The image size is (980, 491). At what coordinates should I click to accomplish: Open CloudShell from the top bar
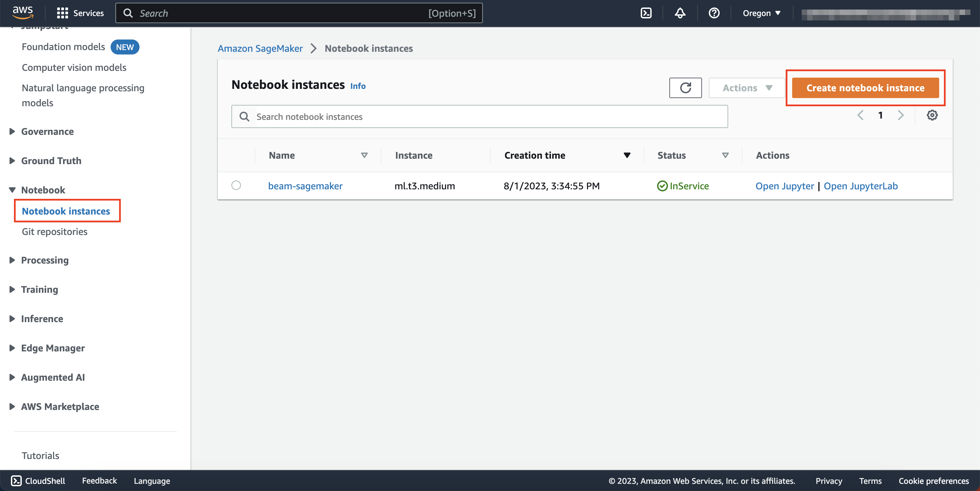pos(646,13)
